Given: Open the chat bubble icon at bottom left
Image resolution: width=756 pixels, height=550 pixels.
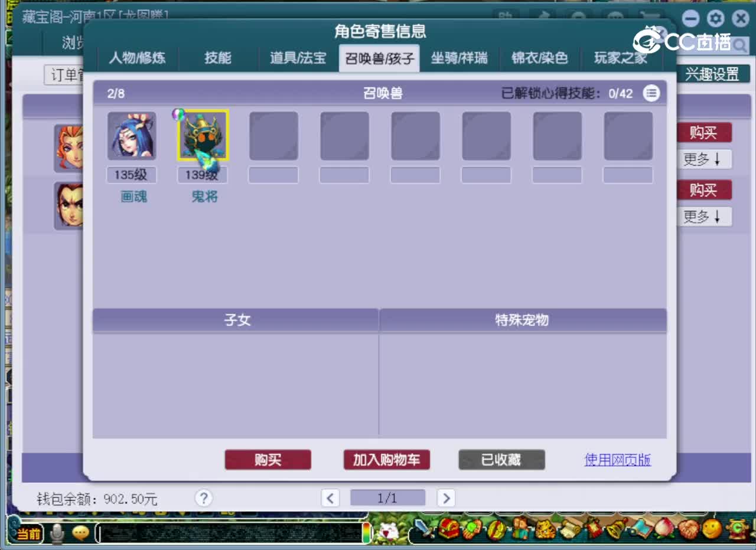Looking at the screenshot, I should pyautogui.click(x=80, y=533).
